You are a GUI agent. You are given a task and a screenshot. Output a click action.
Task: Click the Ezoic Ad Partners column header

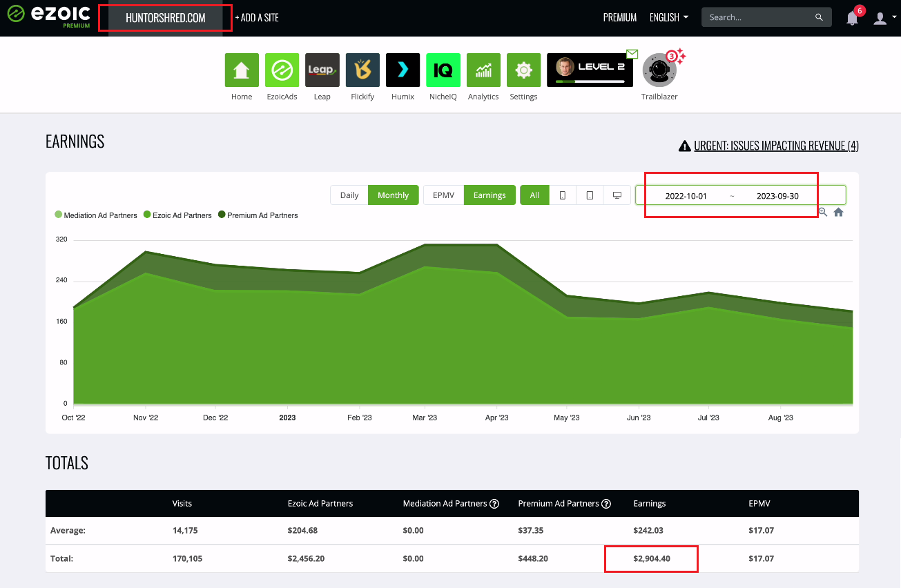(320, 504)
